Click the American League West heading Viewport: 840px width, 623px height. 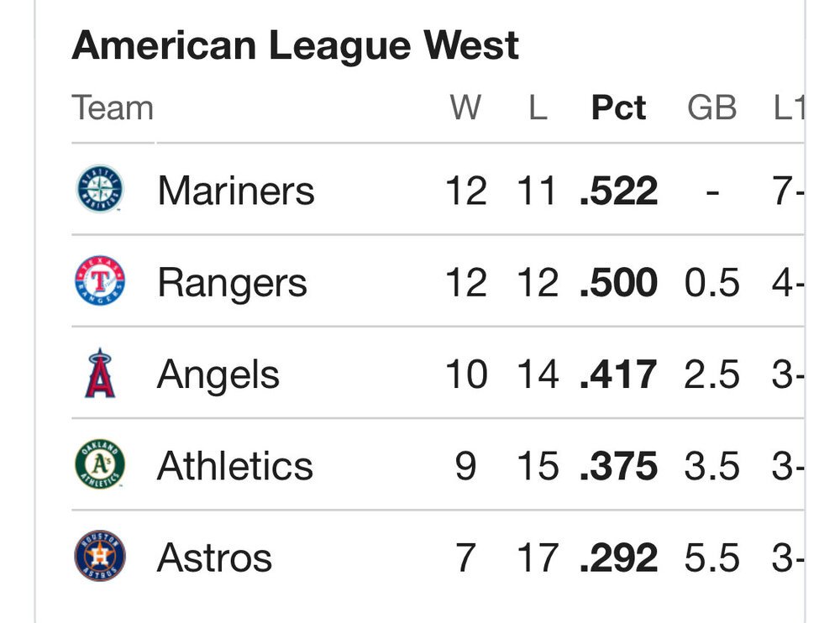point(296,45)
